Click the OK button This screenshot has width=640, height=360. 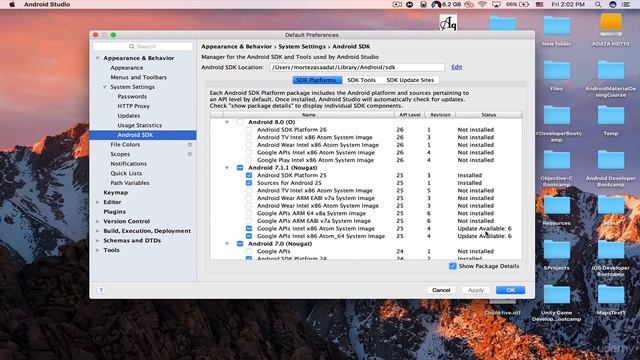pos(510,290)
